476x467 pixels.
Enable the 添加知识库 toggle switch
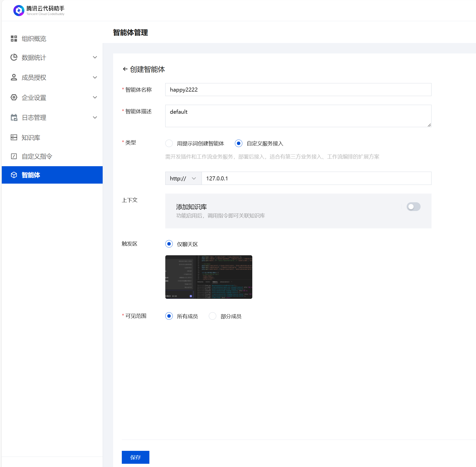(x=413, y=207)
